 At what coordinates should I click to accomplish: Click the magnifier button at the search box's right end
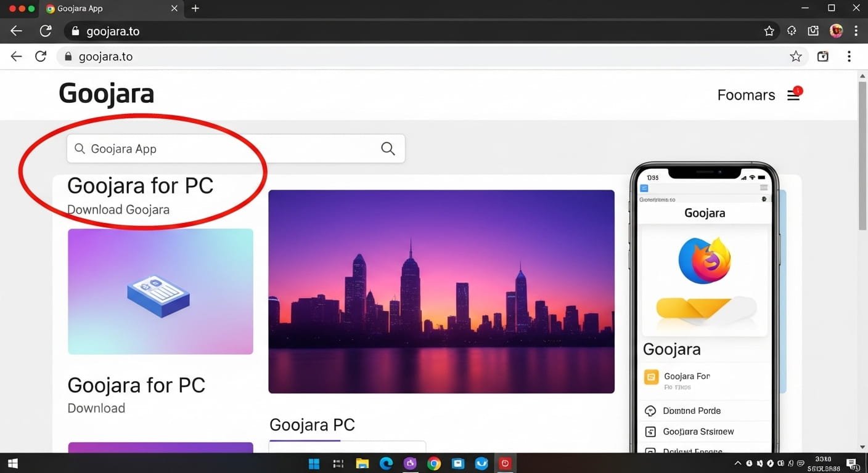388,148
